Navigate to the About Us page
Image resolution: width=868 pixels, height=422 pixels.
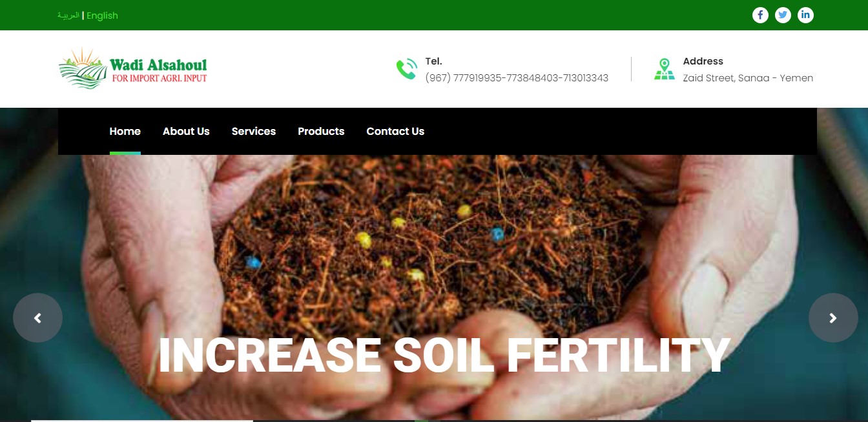(x=186, y=131)
